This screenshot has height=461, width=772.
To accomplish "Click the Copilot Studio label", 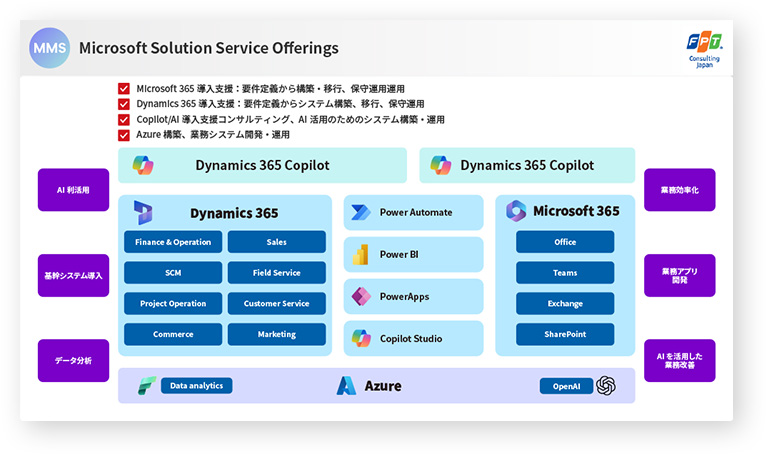I will 411,339.
